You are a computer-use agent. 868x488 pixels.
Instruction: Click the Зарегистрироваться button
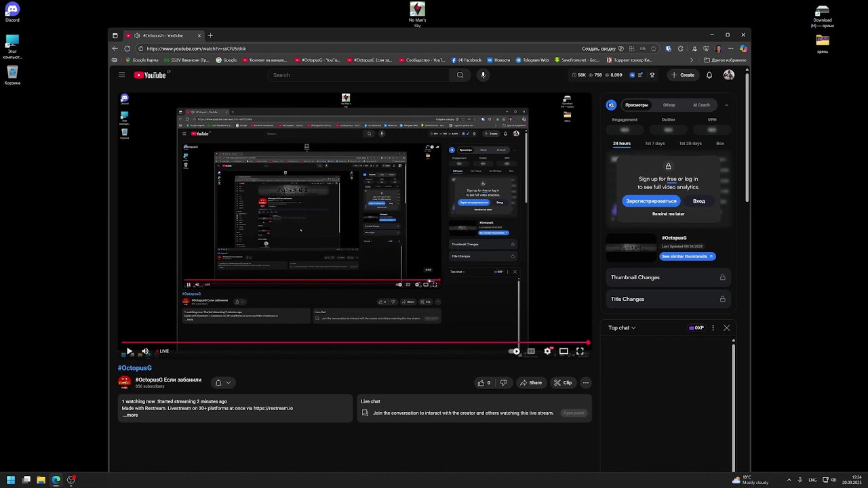pos(651,201)
